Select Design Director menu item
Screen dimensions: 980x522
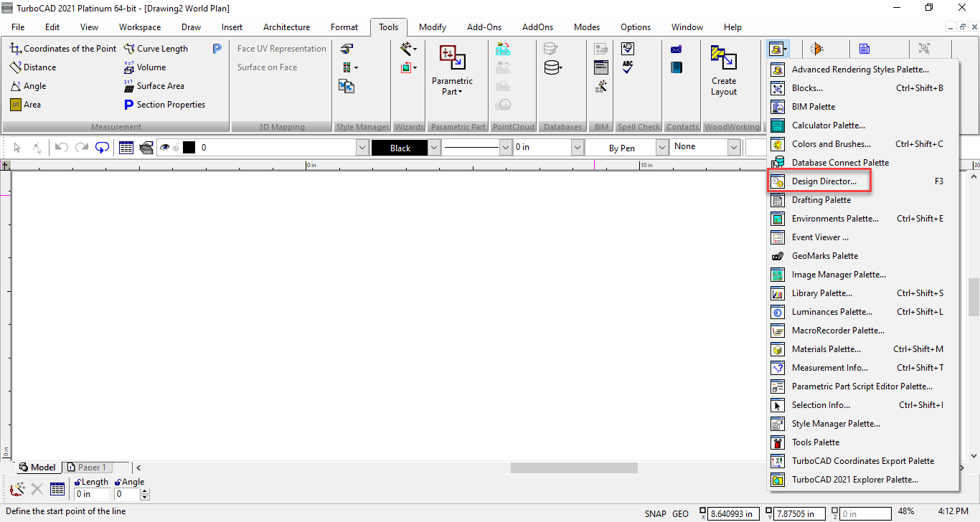(863, 181)
